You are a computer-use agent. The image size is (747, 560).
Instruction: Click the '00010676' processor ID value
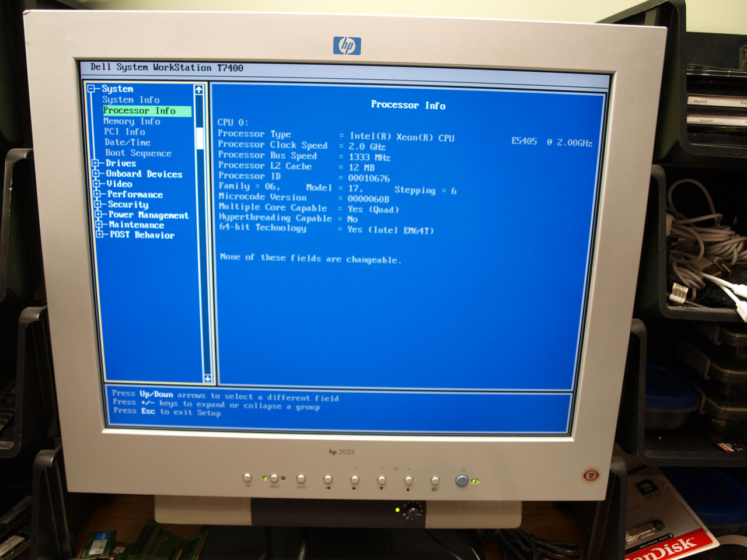pyautogui.click(x=369, y=178)
